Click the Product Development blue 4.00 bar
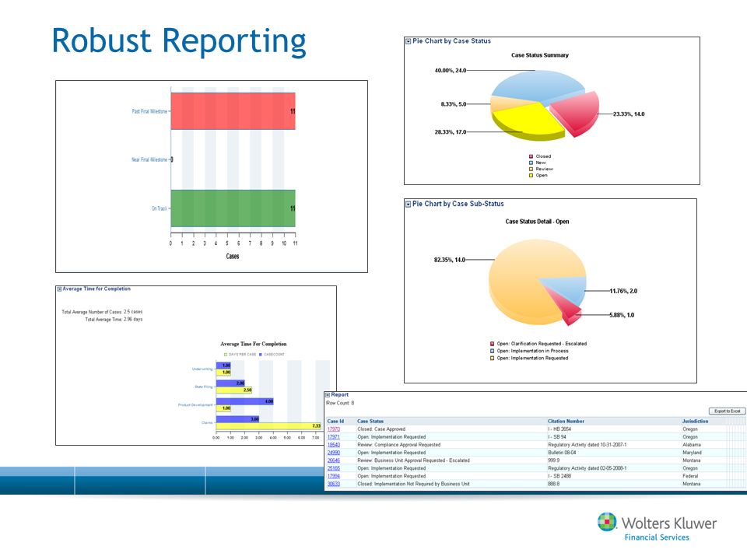Image resolution: width=747 pixels, height=560 pixels. click(245, 401)
